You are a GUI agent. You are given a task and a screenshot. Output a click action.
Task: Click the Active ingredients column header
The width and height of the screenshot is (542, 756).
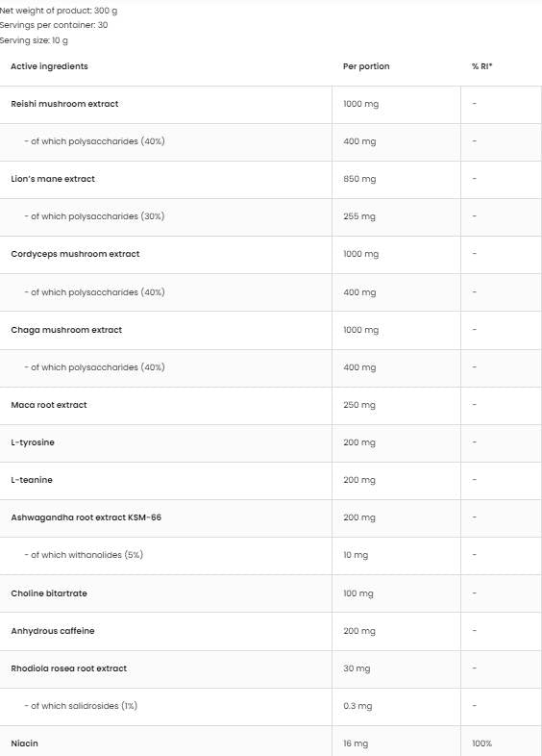click(49, 66)
